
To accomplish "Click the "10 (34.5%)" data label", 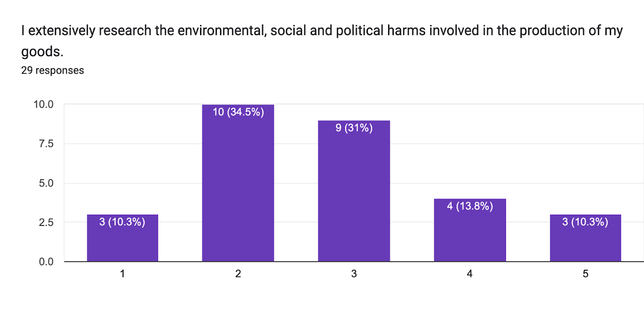I will [238, 112].
